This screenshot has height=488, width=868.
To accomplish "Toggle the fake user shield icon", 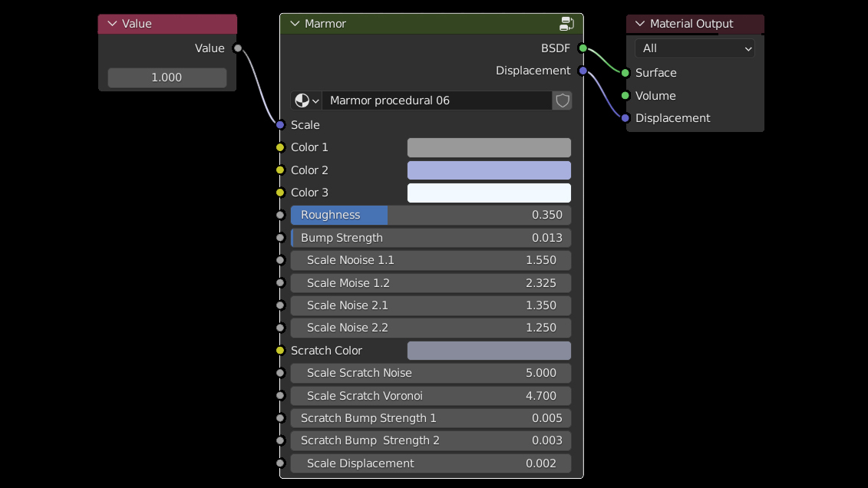I will tap(563, 101).
